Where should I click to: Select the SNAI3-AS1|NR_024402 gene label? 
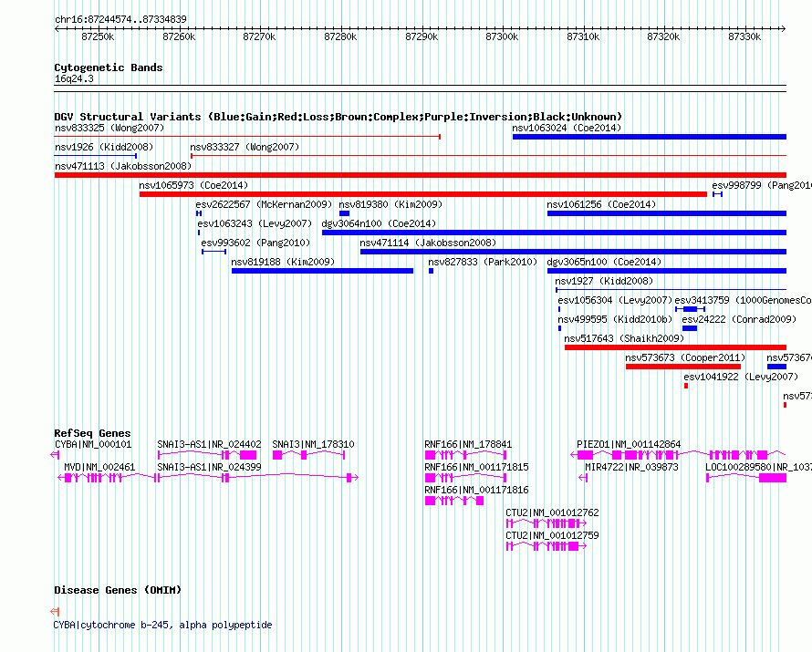pos(209,444)
